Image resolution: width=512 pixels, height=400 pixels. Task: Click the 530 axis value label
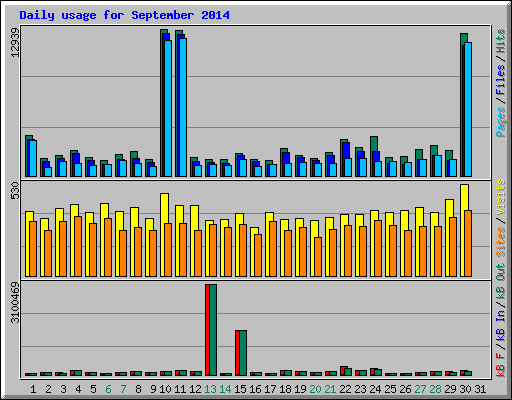(15, 190)
